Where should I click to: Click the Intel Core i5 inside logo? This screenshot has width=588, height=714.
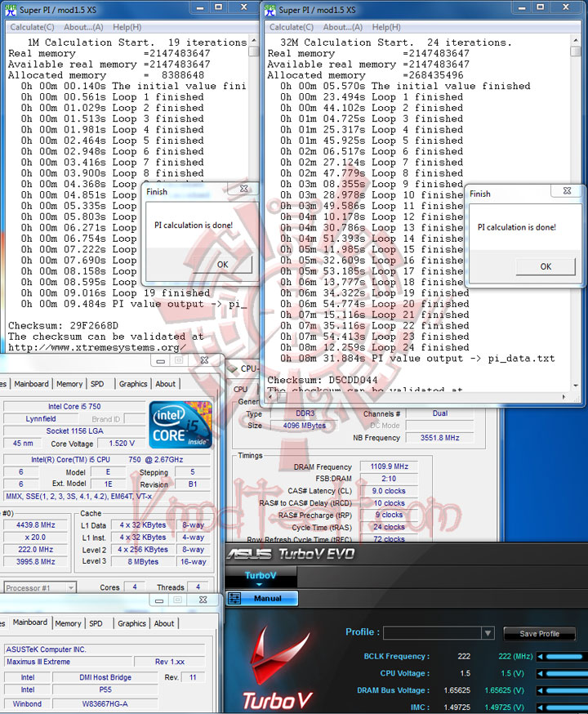[x=180, y=424]
